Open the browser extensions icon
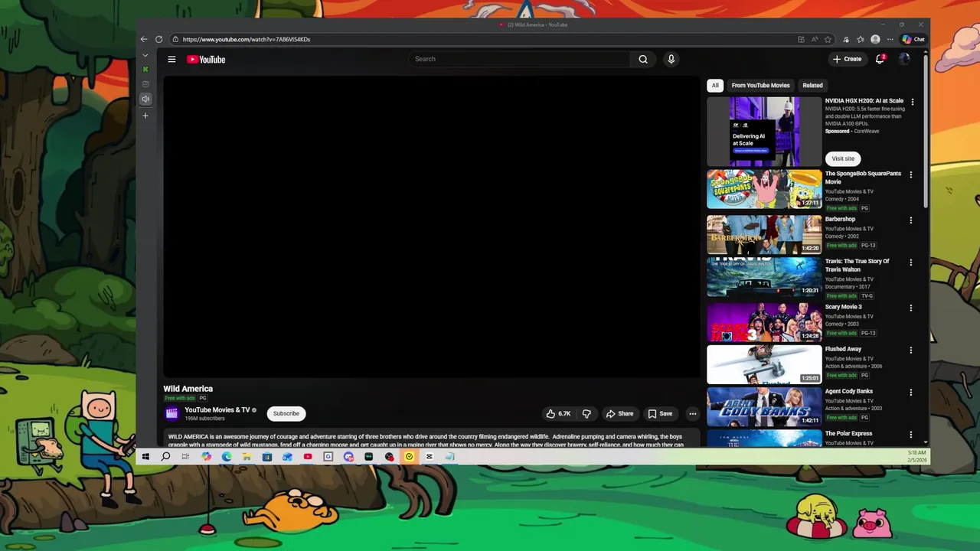980x551 pixels. tap(846, 39)
